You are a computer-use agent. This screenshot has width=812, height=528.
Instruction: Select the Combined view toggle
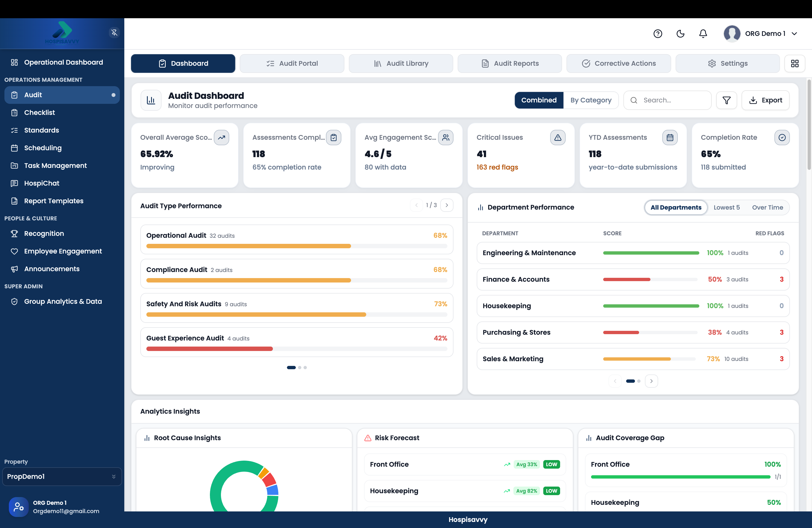point(539,100)
